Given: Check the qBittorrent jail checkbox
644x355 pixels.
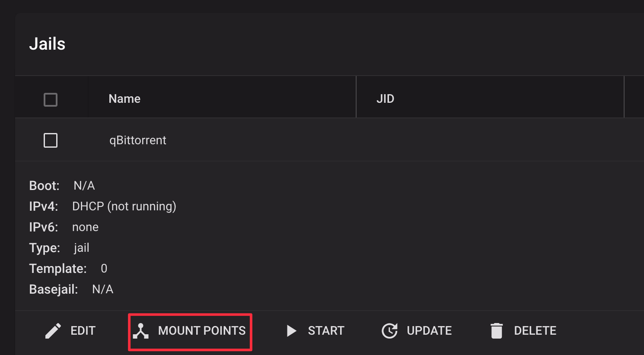Looking at the screenshot, I should (51, 140).
